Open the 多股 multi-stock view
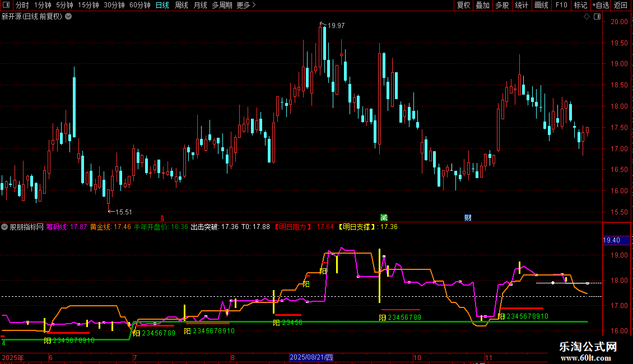This screenshot has width=633, height=364. 502,5
